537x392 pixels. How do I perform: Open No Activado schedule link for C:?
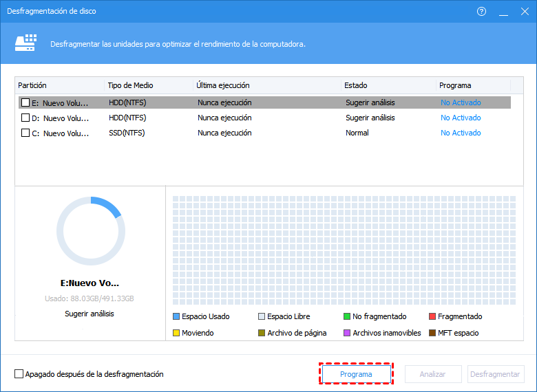click(x=461, y=133)
